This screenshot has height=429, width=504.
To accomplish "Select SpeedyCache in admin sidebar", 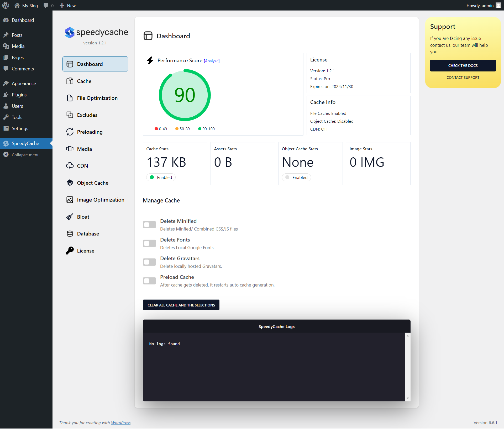I will tap(26, 143).
